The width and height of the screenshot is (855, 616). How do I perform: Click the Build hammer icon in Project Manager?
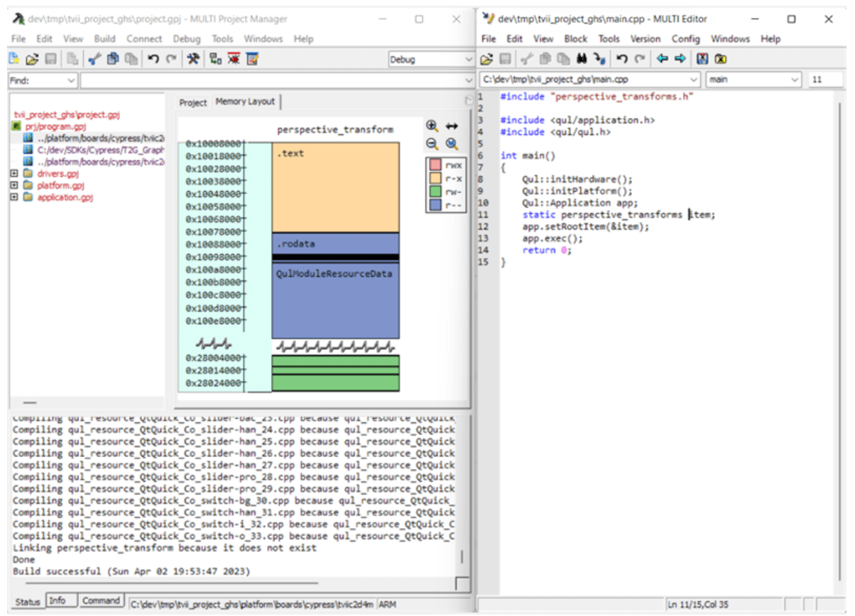pyautogui.click(x=192, y=60)
